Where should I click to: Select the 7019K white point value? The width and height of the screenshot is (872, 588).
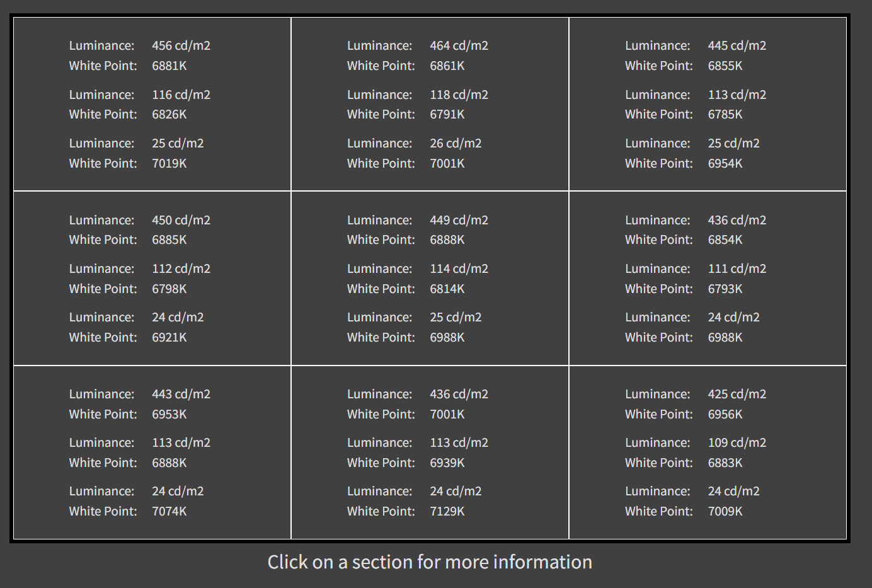tap(169, 163)
